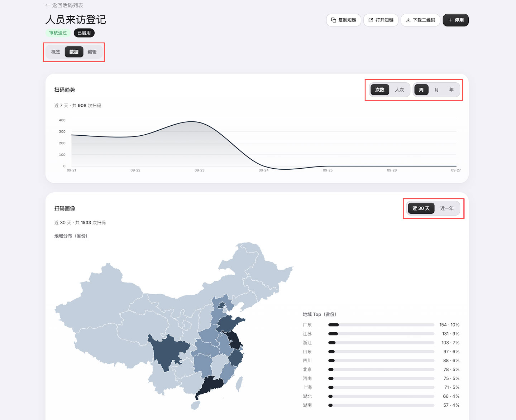
Task: Set trend range to 周
Action: [421, 90]
